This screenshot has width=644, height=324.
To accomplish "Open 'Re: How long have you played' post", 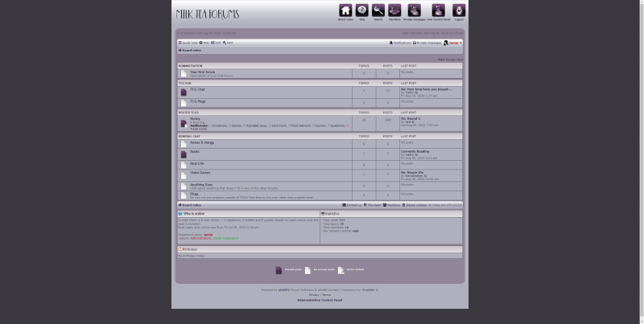I will tap(426, 89).
